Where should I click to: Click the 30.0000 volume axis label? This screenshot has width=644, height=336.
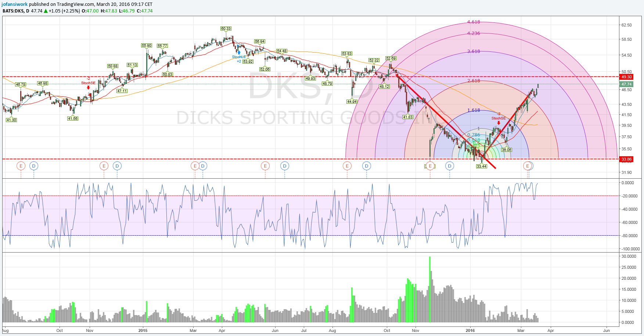click(x=629, y=256)
